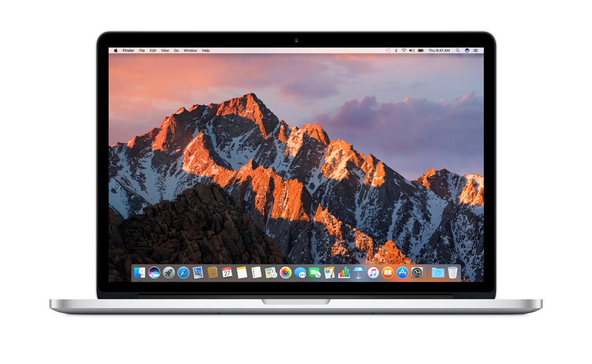Open Notification Center list icon
This screenshot has height=364, width=592.
[476, 50]
